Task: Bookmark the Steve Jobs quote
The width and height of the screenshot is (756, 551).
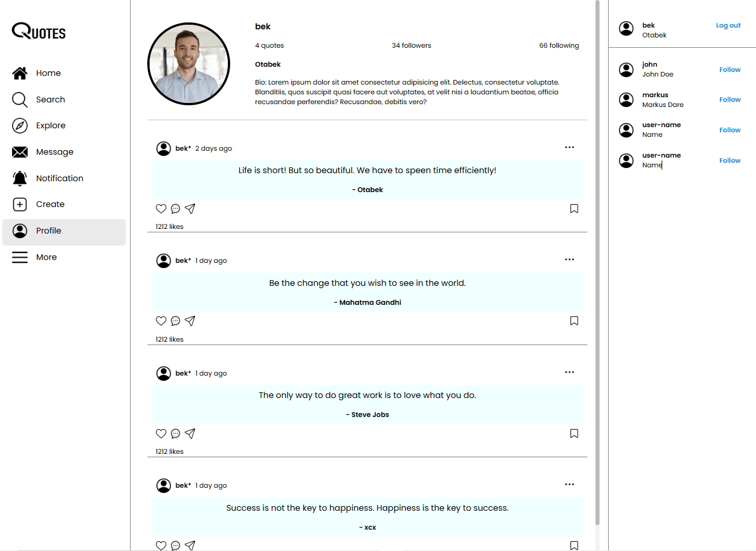Action: coord(574,434)
